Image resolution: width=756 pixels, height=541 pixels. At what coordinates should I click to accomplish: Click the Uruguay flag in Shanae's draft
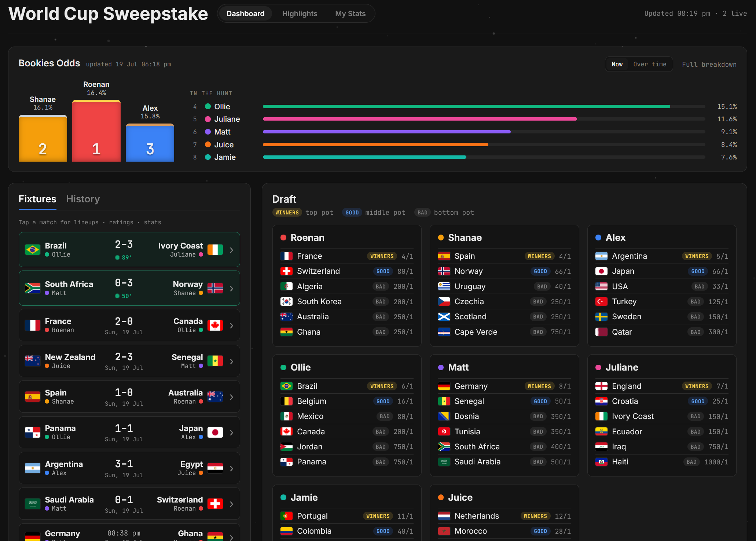[x=444, y=287]
